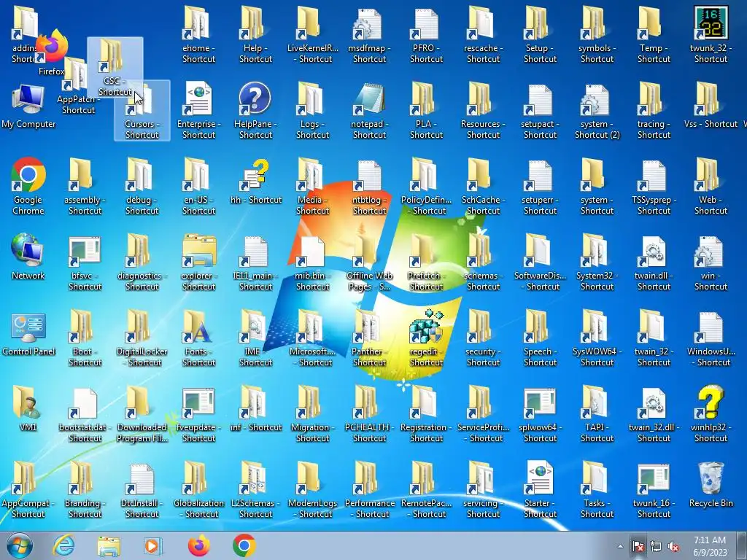Select the VM1 user folder icon
747x560 pixels.
[x=28, y=408]
